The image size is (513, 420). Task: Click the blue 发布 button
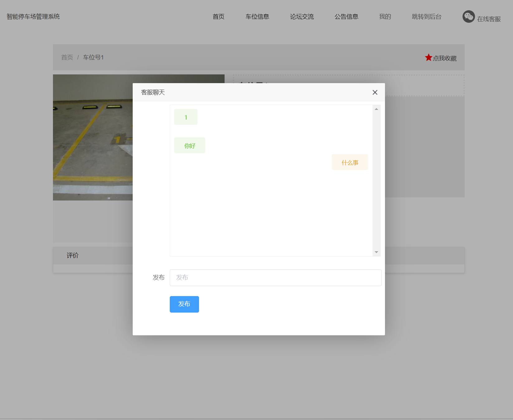point(184,304)
